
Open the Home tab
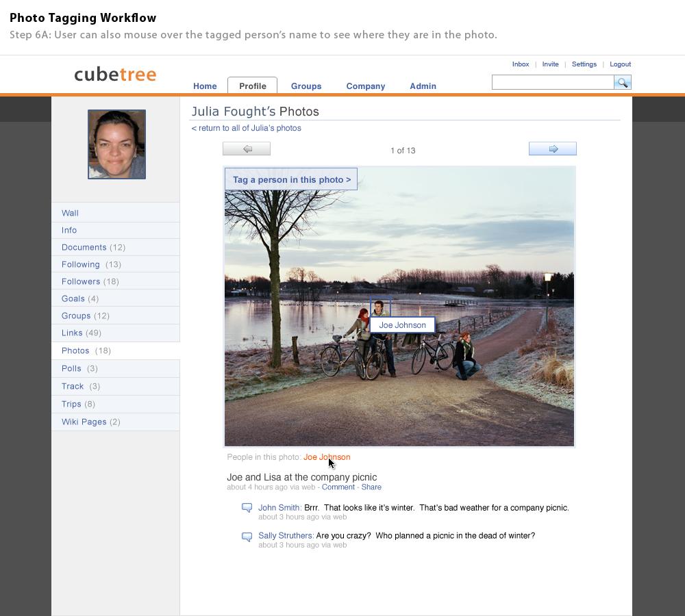tap(205, 86)
